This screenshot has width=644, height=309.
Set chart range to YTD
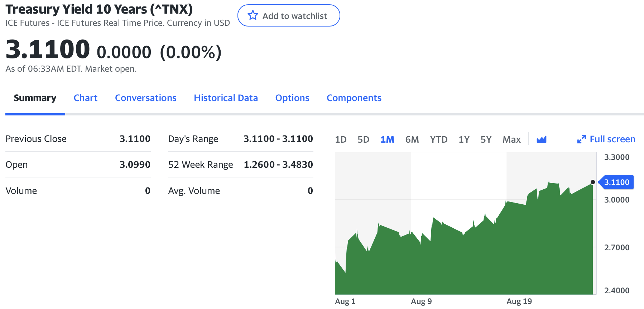(x=439, y=139)
